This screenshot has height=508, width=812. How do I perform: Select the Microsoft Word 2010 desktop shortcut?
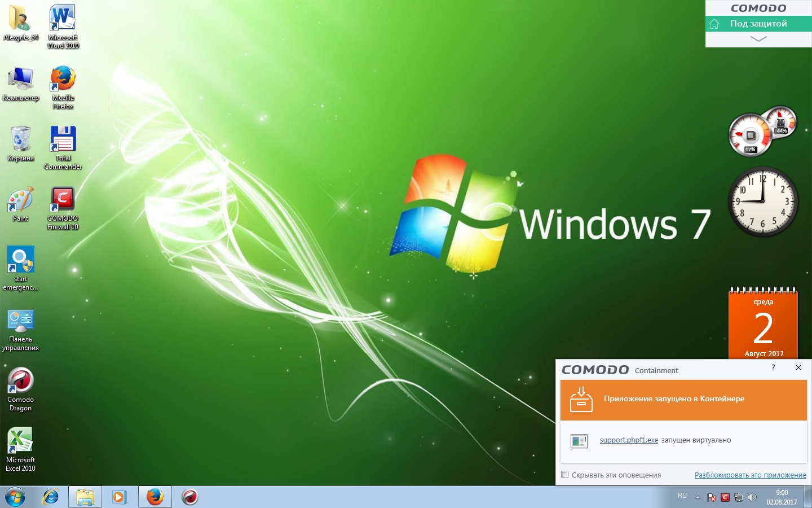63,27
